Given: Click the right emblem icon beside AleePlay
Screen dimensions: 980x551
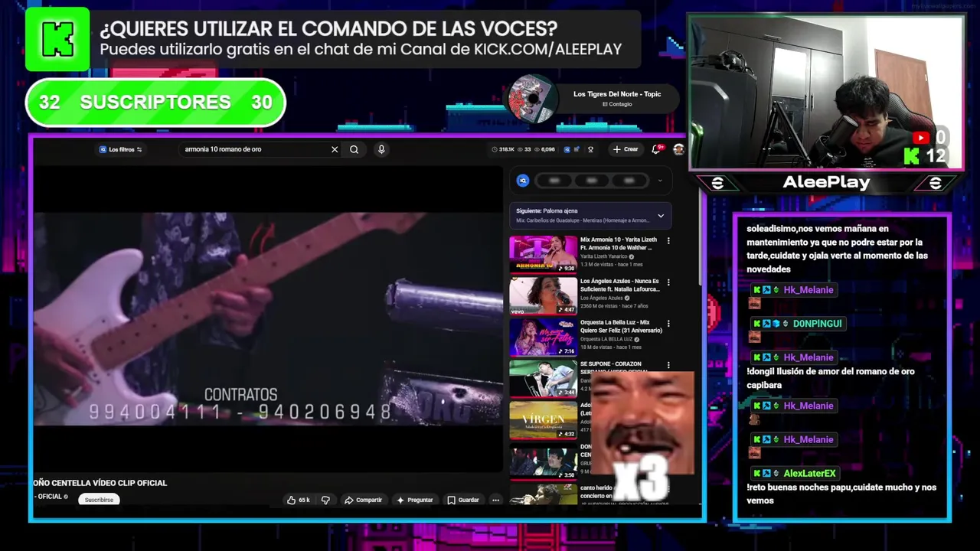Looking at the screenshot, I should pyautogui.click(x=935, y=183).
